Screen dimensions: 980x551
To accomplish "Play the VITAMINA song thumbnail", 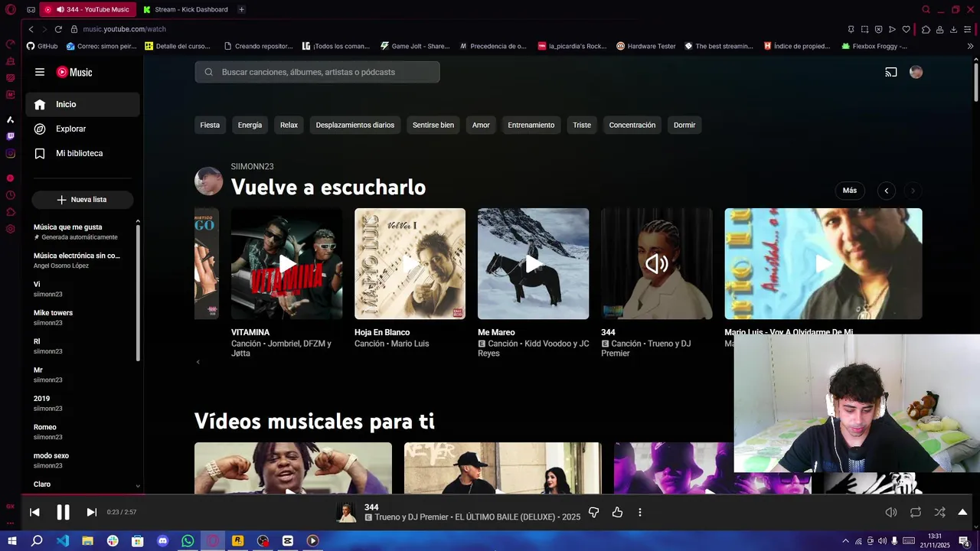I will point(286,264).
